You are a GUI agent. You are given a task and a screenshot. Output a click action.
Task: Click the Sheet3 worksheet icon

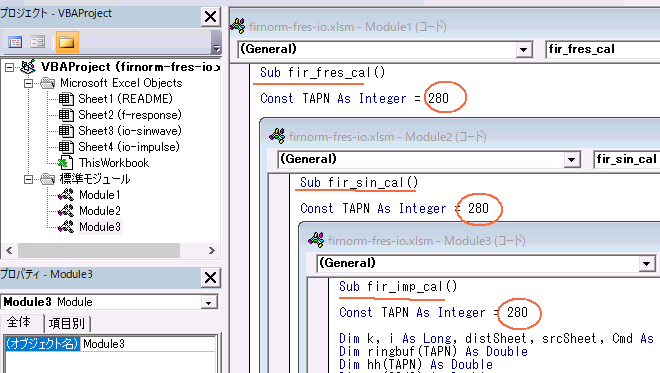(66, 131)
